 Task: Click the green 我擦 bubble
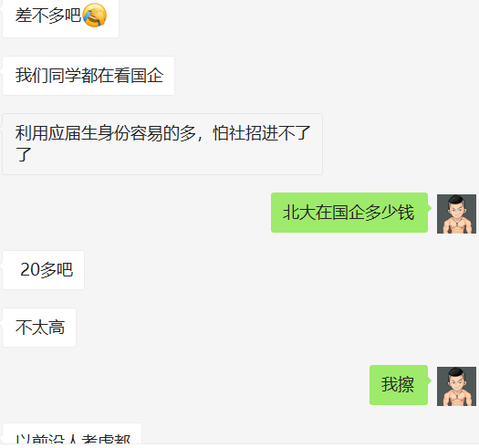pyautogui.click(x=399, y=385)
